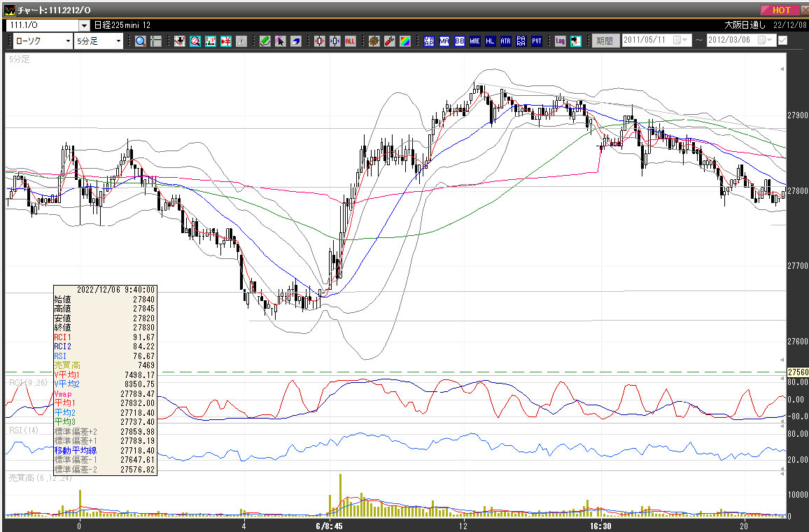Viewport: 809px width, 532px height.
Task: Click the 移動平均線 row in data box
Action: pos(105,451)
